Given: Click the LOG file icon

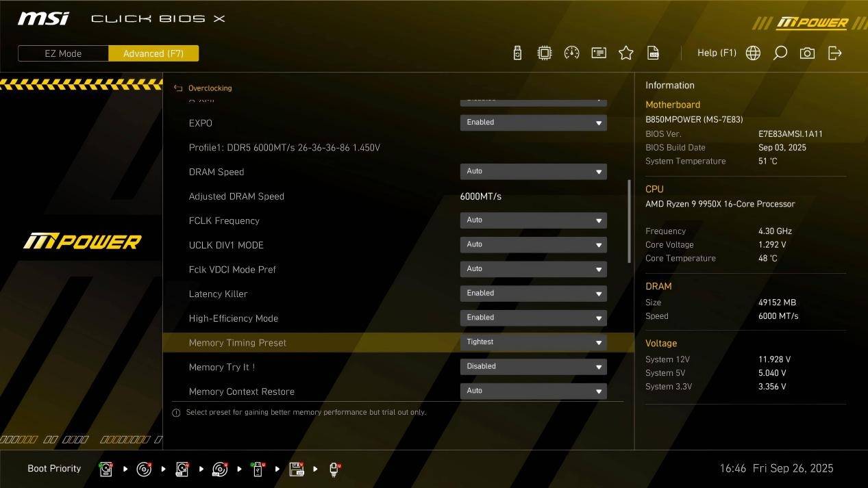Looking at the screenshot, I should click(x=653, y=53).
